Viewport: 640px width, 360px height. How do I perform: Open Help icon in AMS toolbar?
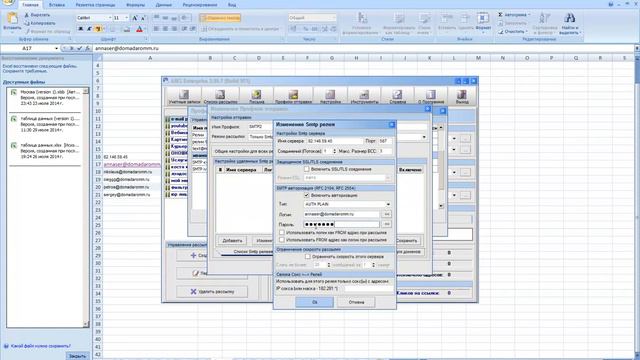(x=397, y=96)
